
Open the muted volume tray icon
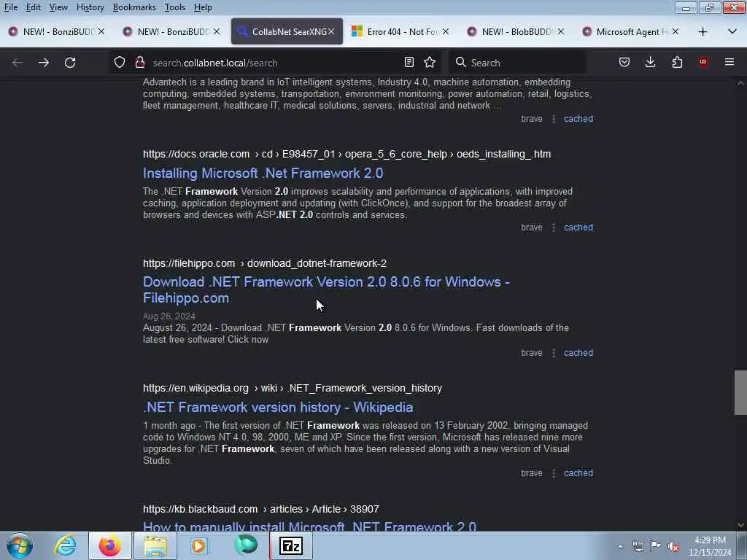tap(673, 546)
